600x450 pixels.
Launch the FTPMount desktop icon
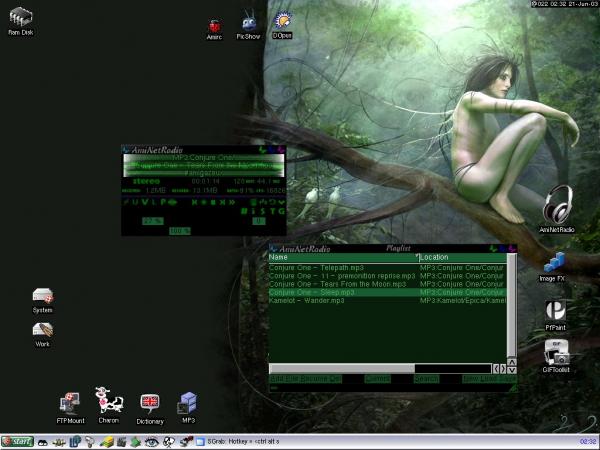70,408
